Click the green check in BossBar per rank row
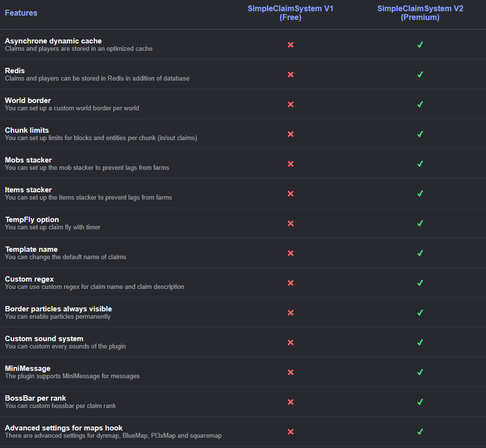The width and height of the screenshot is (486, 448). pos(420,402)
